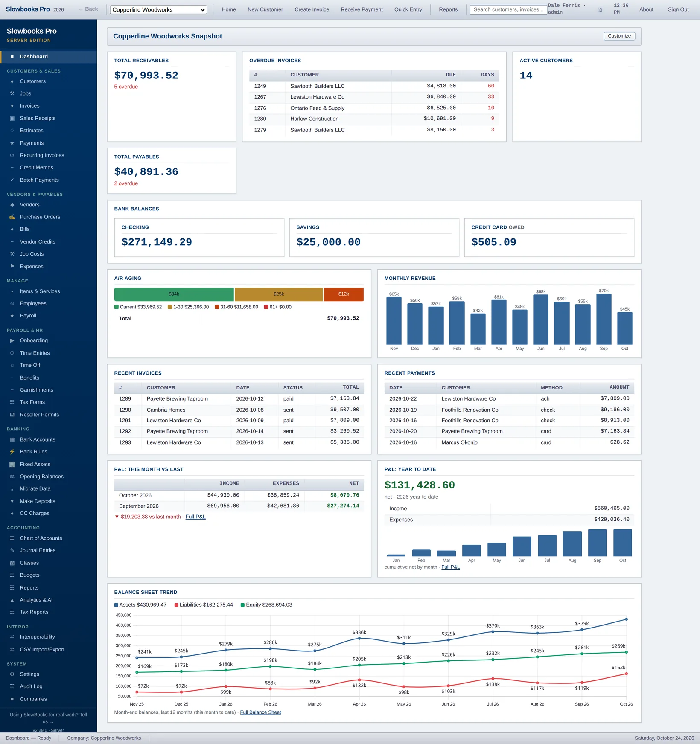
Task: Open Reports in the top menu bar
Action: click(448, 9)
